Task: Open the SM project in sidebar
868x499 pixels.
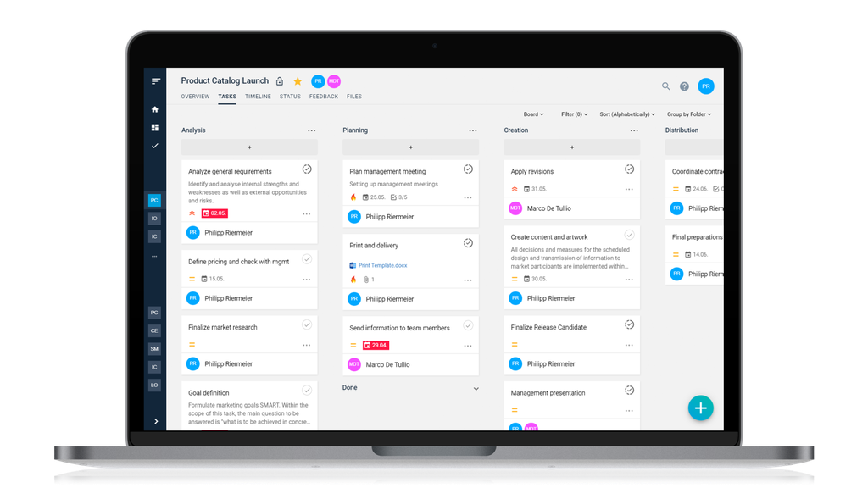Action: pos(154,349)
